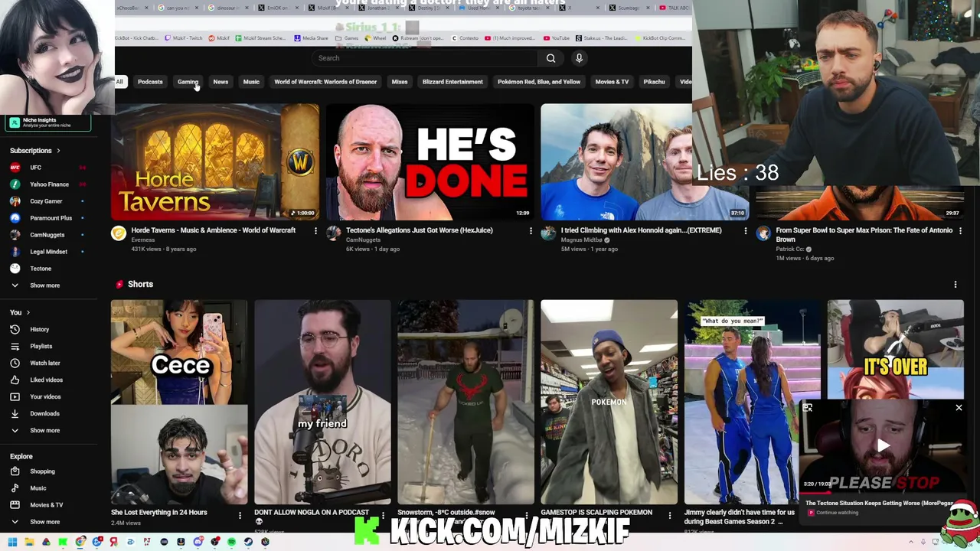Open options for Alex Honnold climbing video

(746, 230)
